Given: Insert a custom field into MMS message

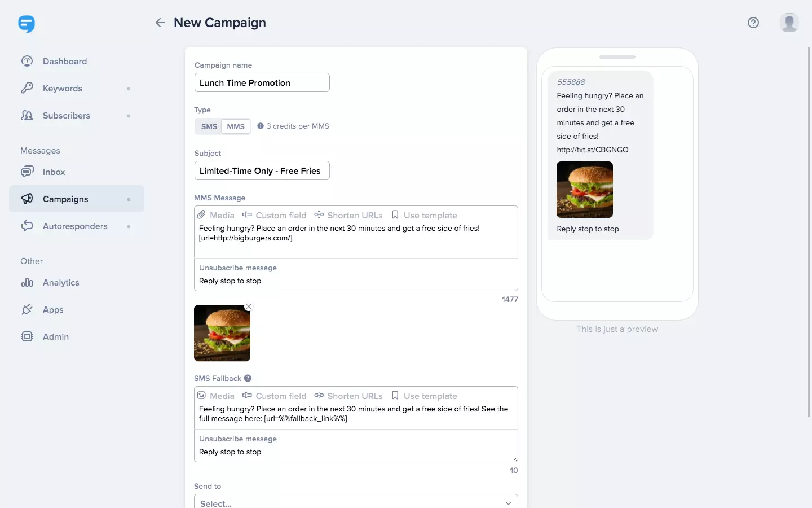Looking at the screenshot, I should (x=275, y=215).
